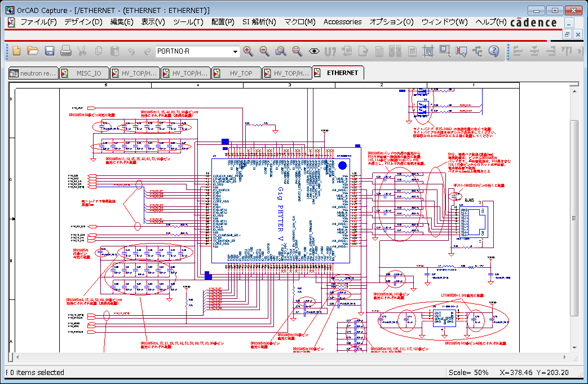This screenshot has height=384, width=588.
Task: Open the オプション(O) menu
Action: tap(391, 22)
